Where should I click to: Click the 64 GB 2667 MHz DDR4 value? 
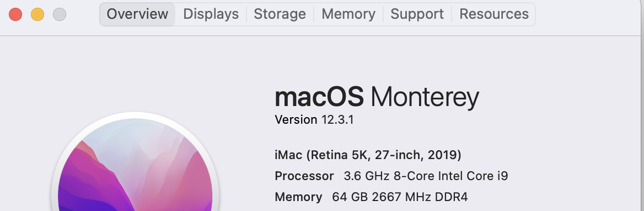pos(400,197)
